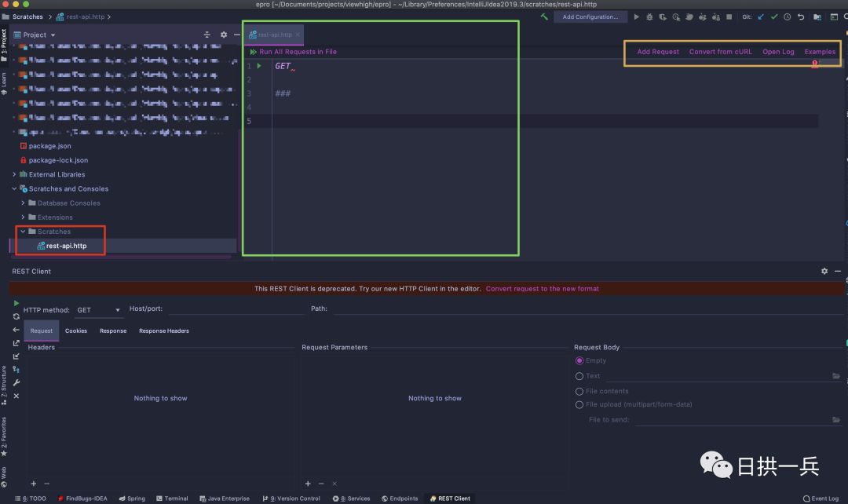This screenshot has width=848, height=504.
Task: Click Run All Requests in File icon
Action: point(253,52)
